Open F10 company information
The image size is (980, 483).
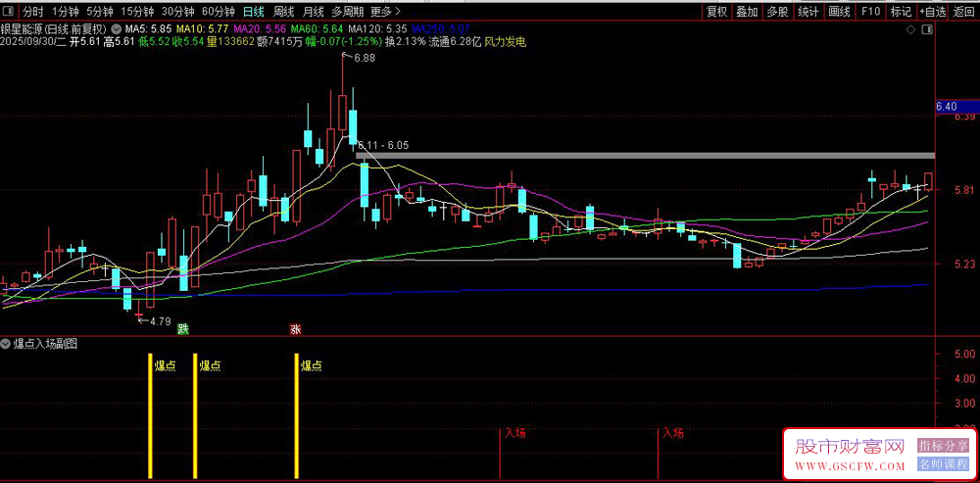point(869,12)
